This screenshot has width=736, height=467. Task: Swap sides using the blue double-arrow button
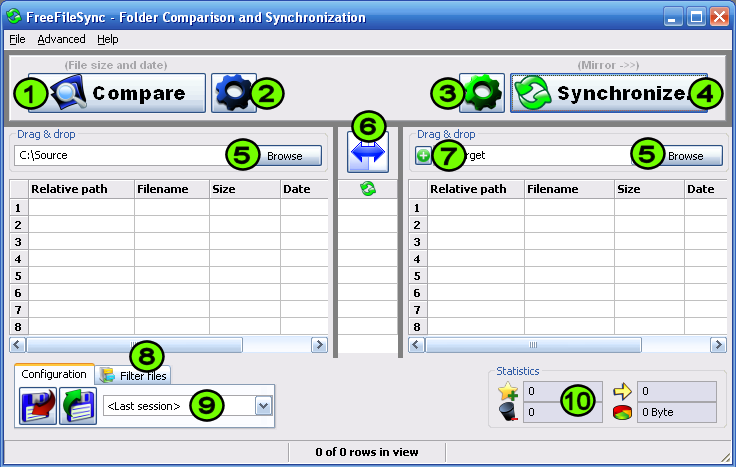click(367, 157)
